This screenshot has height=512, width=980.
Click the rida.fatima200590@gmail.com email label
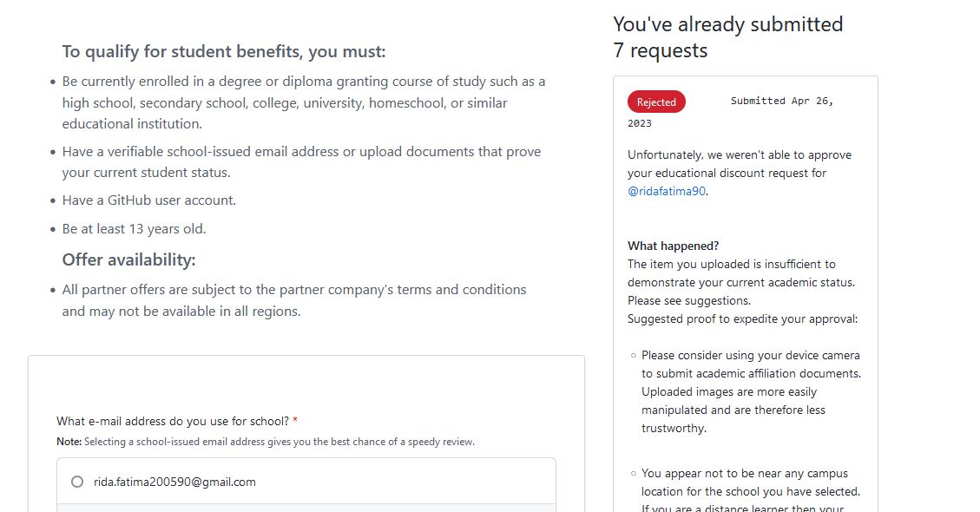(x=174, y=482)
